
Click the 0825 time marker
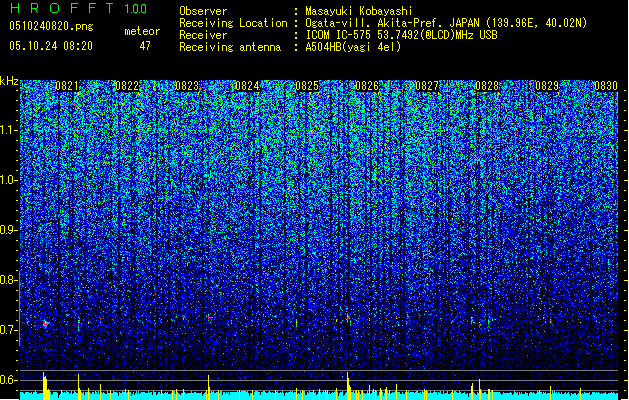pyautogui.click(x=307, y=86)
